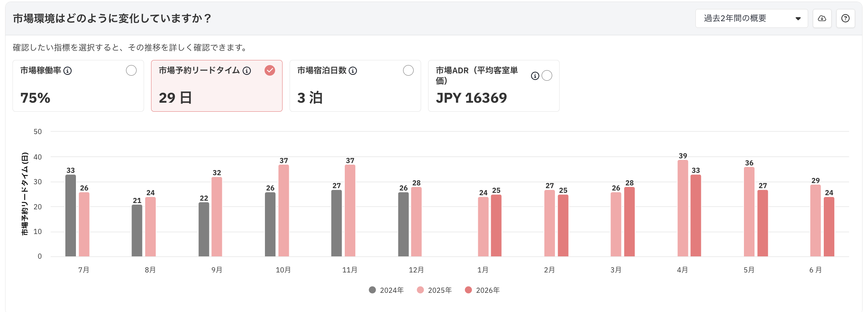
Task: Select the 市場宿泊日数 radio button
Action: pos(408,71)
